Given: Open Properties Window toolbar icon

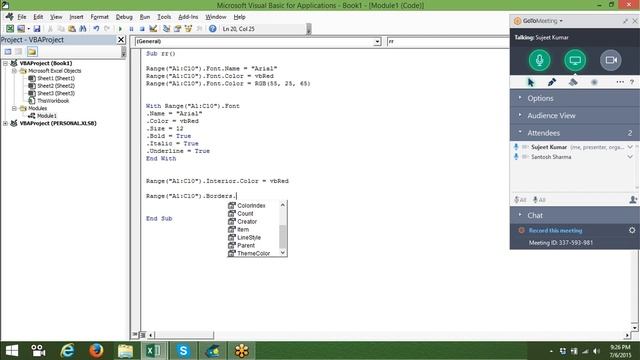Looking at the screenshot, I should (177, 29).
